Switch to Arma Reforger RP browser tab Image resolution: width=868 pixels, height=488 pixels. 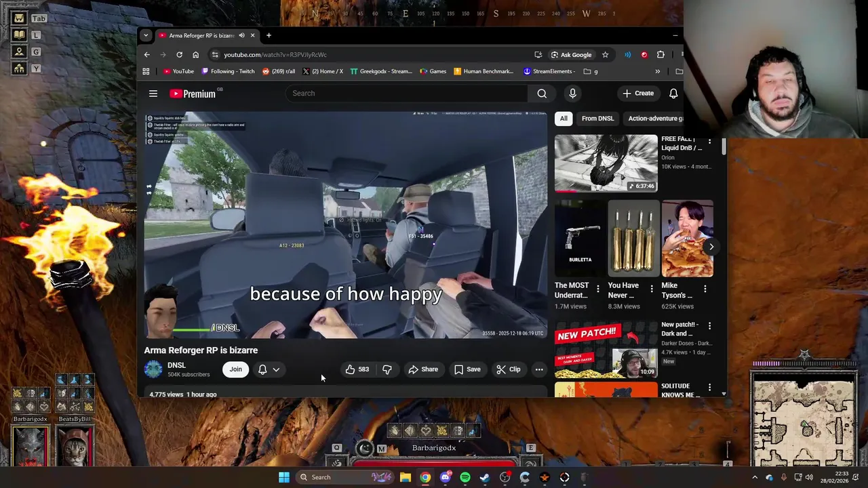click(201, 35)
